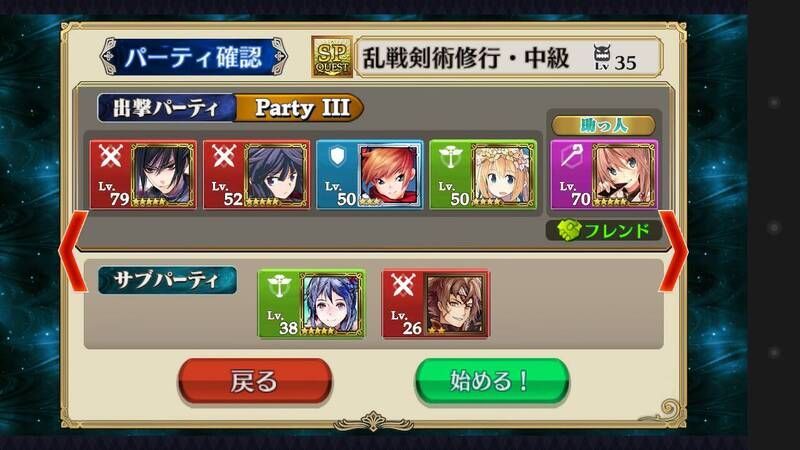Open the Lv. 70 helper mage card

[x=604, y=174]
